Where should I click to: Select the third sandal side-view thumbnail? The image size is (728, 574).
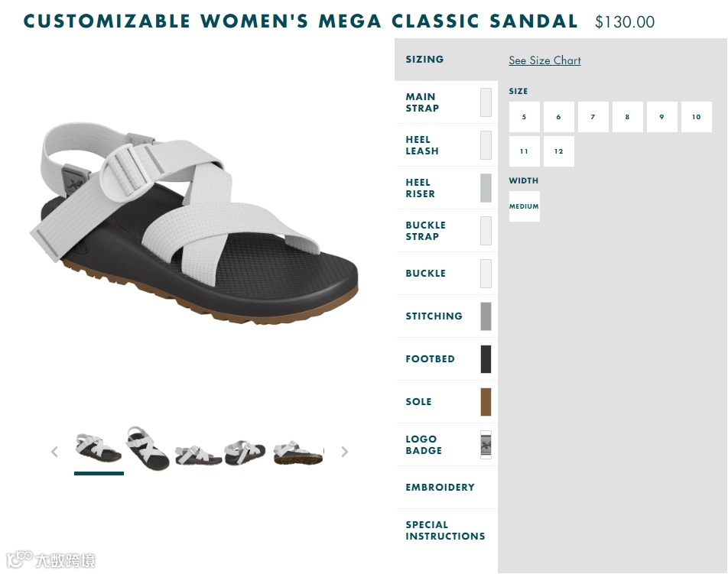click(198, 454)
